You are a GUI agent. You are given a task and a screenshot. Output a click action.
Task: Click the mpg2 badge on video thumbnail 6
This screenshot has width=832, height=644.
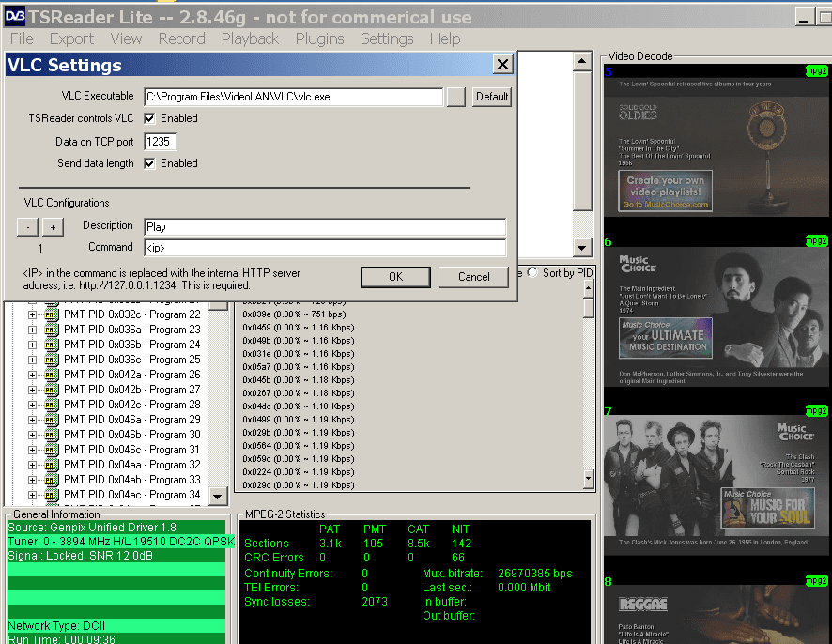tap(816, 241)
